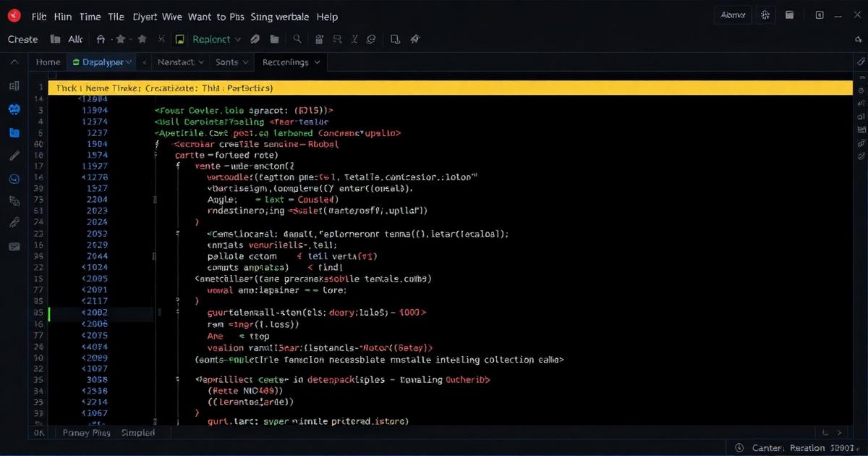This screenshot has width=868, height=456.
Task: Click the top sidebar explorer icon
Action: (14, 86)
